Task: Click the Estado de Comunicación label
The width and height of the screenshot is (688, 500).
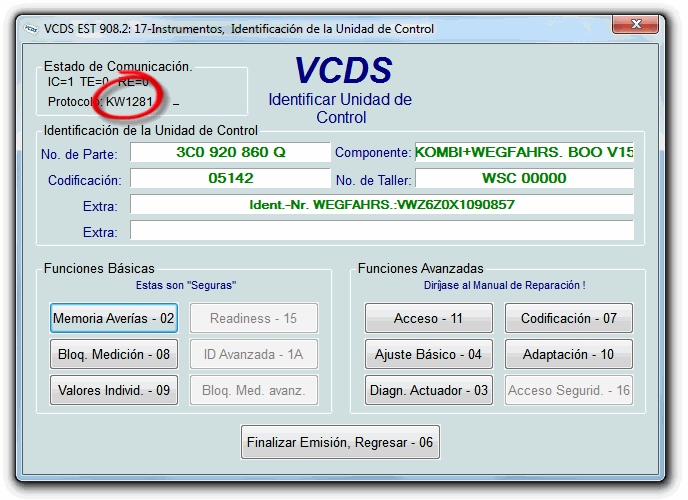Action: point(118,67)
